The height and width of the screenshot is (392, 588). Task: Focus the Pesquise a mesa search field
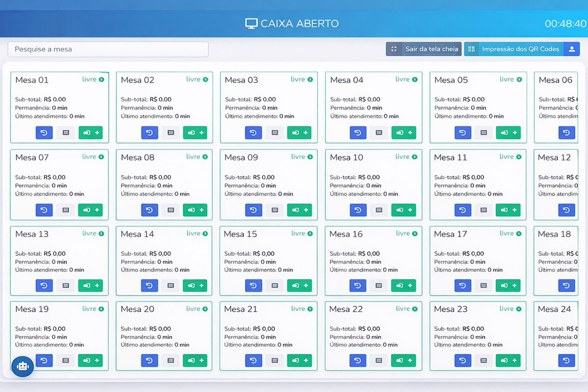tap(108, 49)
